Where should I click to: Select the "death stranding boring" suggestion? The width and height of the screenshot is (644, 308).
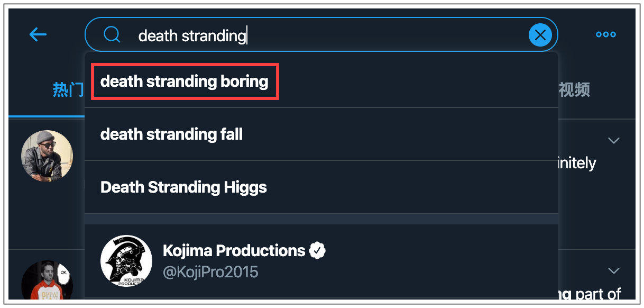click(185, 81)
